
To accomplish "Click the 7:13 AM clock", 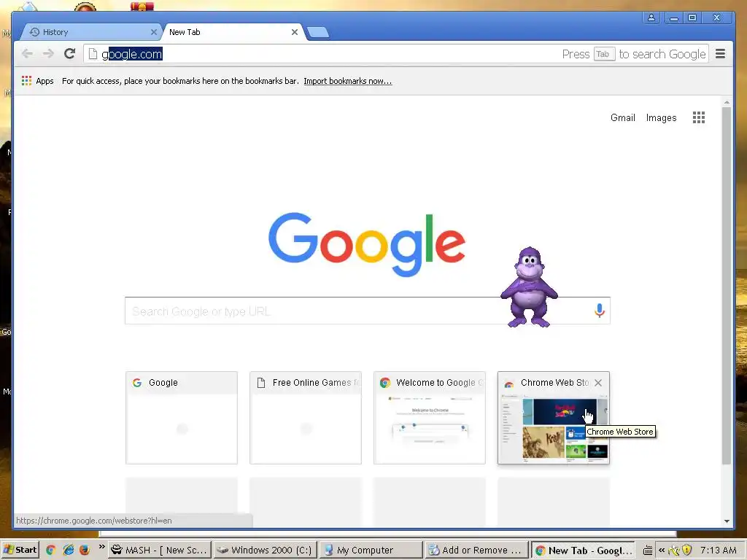I will pyautogui.click(x=719, y=550).
